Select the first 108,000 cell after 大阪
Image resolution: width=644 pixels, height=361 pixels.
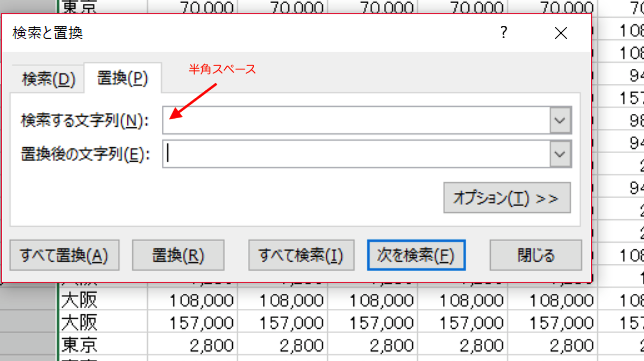pos(192,300)
